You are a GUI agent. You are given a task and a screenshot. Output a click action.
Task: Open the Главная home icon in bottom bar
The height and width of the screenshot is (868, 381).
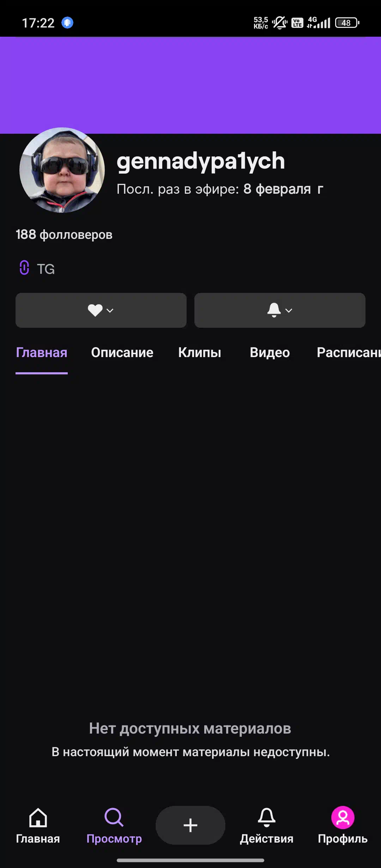pos(38,818)
